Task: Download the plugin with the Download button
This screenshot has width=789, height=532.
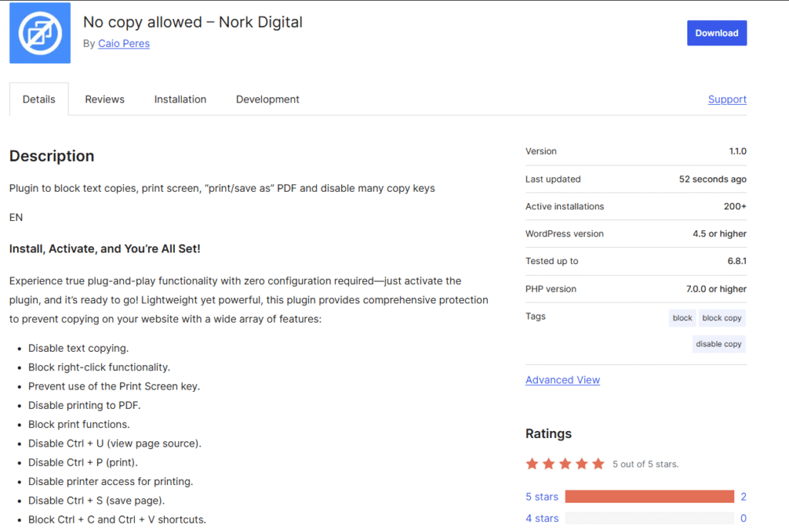Action: 717,33
